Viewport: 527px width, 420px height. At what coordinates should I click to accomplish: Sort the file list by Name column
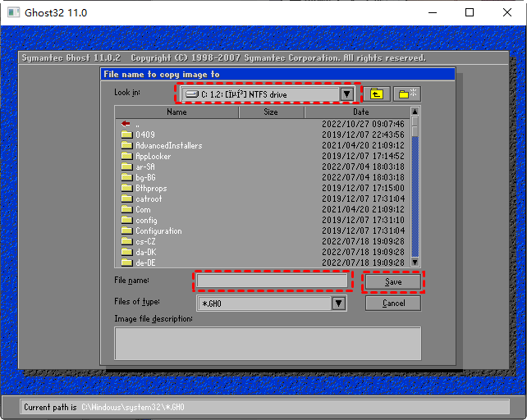point(176,112)
